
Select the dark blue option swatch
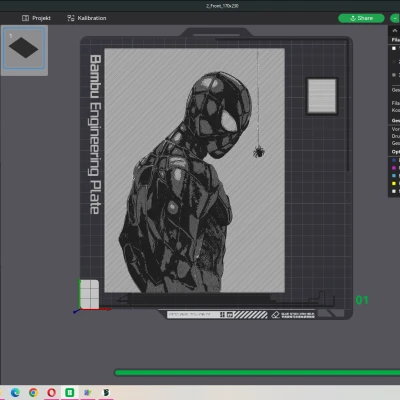point(394,160)
